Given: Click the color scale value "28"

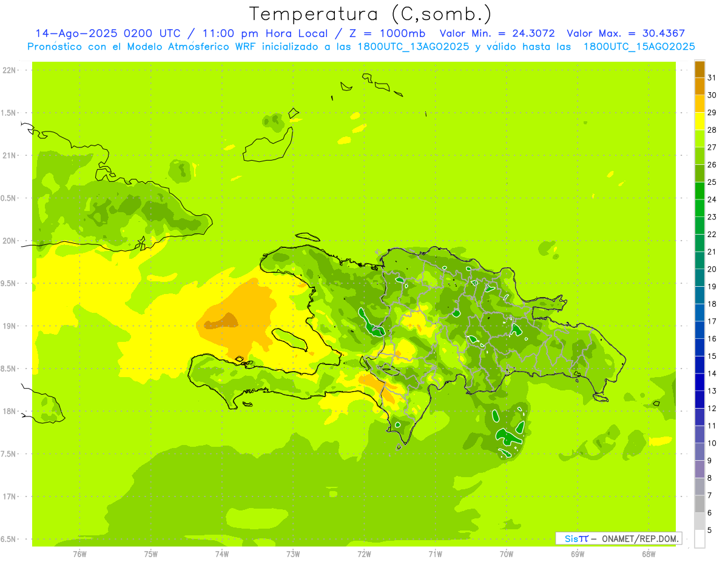Looking at the screenshot, I should [712, 130].
